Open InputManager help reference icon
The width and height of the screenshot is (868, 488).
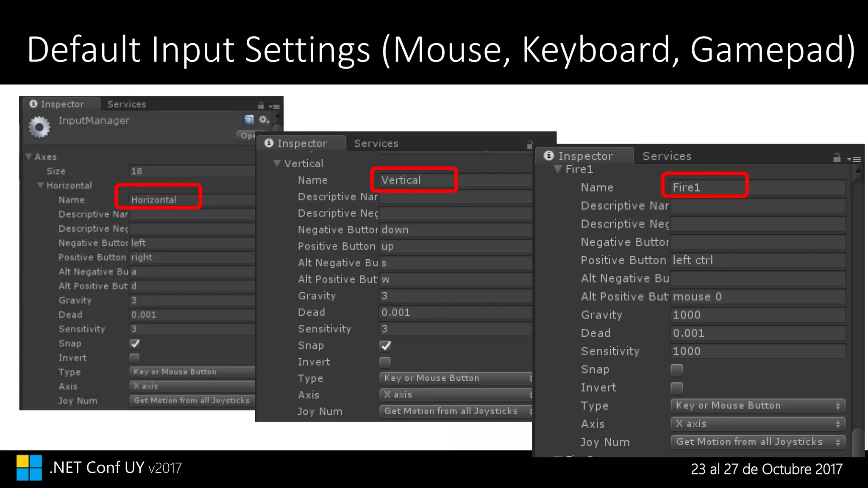[249, 120]
